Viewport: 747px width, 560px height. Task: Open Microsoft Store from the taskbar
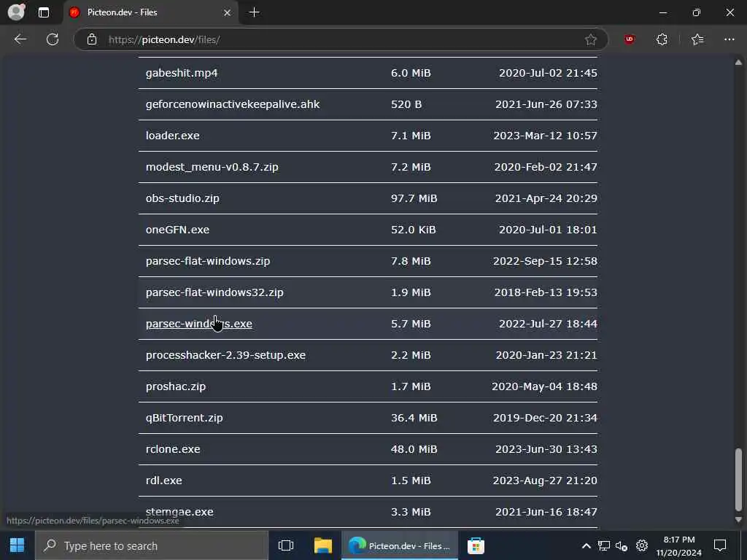click(x=476, y=545)
